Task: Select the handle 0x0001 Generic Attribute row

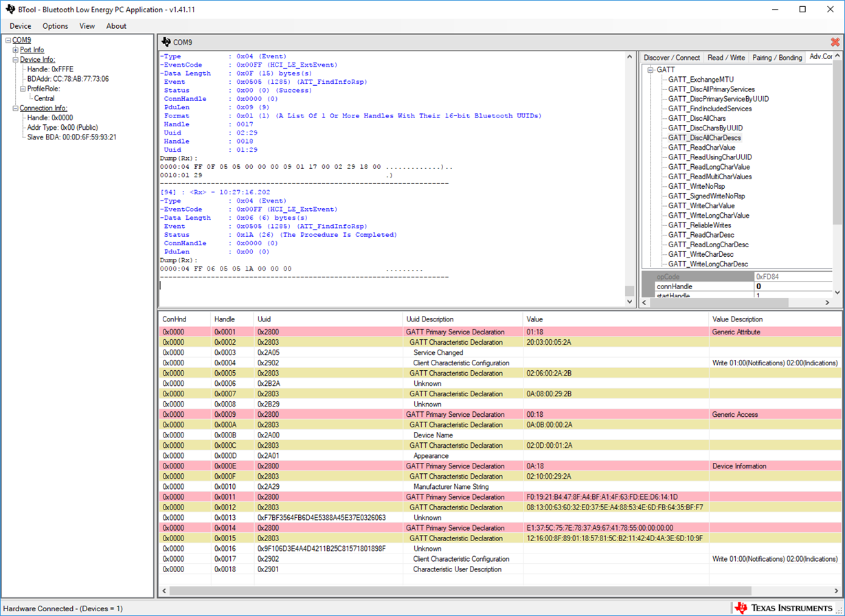Action: click(501, 332)
